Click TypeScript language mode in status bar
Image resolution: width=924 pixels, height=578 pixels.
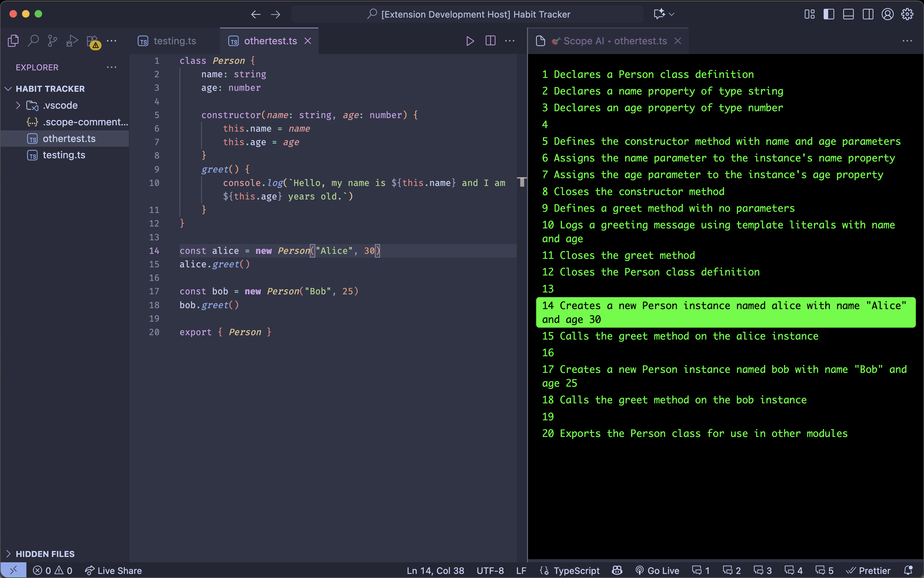(576, 570)
